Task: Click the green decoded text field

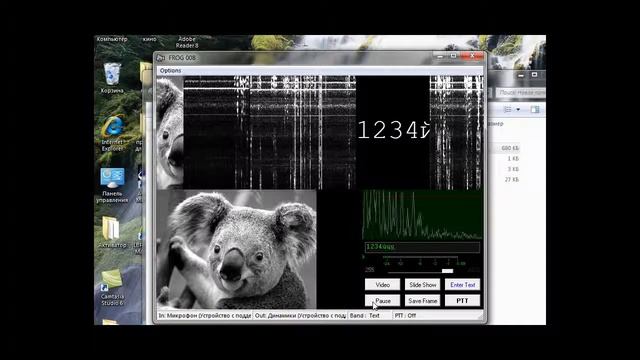Action: click(x=422, y=247)
